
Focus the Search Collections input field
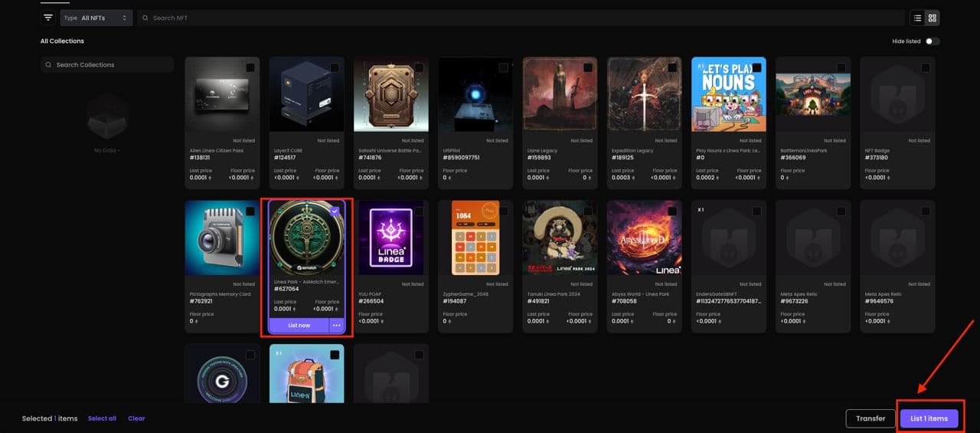(107, 65)
